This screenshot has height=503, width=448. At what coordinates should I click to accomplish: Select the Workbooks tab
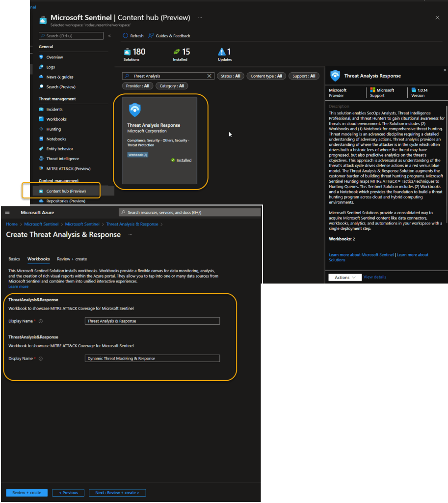[x=38, y=259]
